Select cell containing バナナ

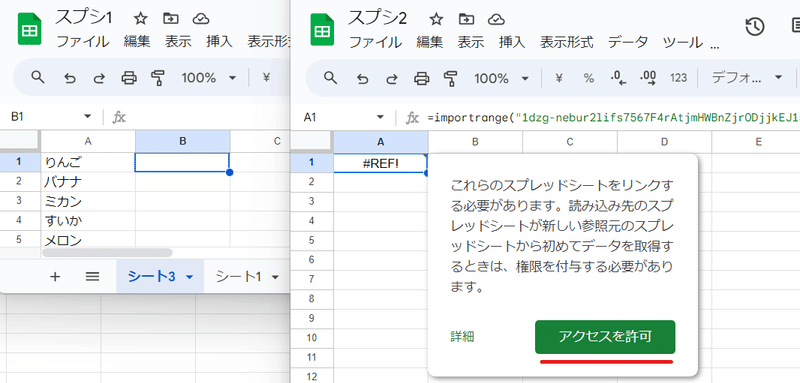88,182
